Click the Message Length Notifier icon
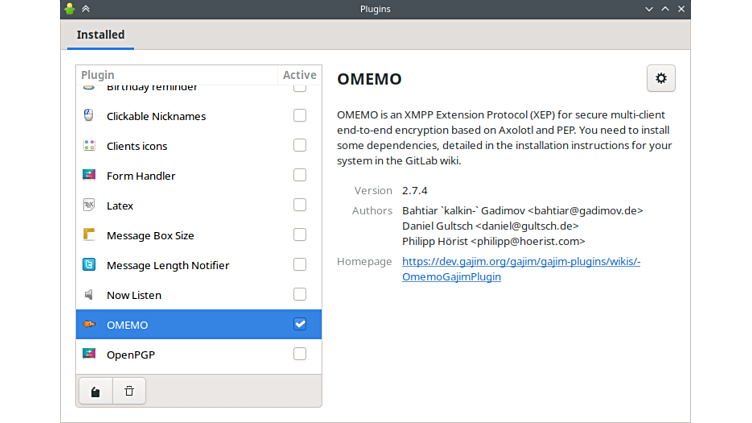Image resolution: width=752 pixels, height=423 pixels. pyautogui.click(x=88, y=266)
